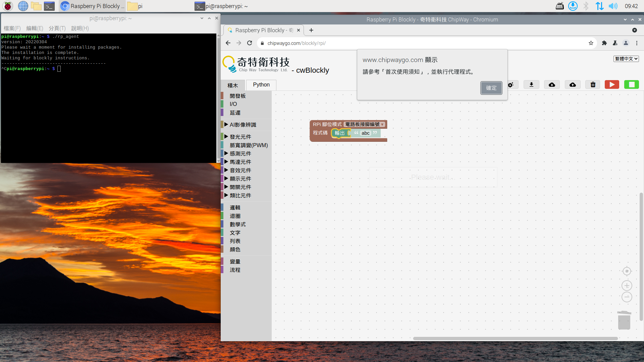Bookmark this page with star icon
The image size is (644, 362).
tap(591, 43)
